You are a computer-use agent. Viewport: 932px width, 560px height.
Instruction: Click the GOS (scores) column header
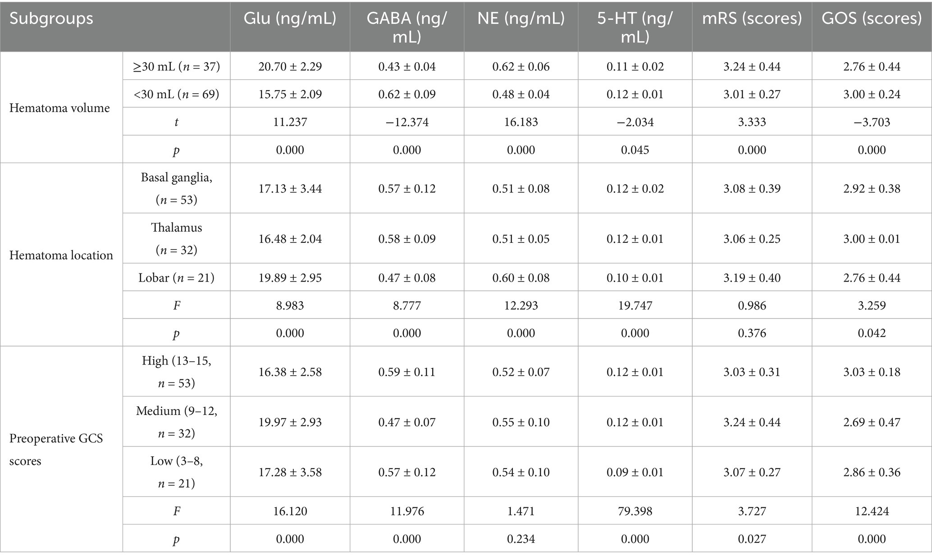click(872, 18)
